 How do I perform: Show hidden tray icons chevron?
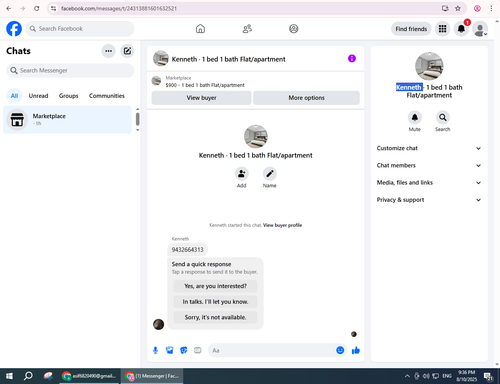(x=407, y=376)
